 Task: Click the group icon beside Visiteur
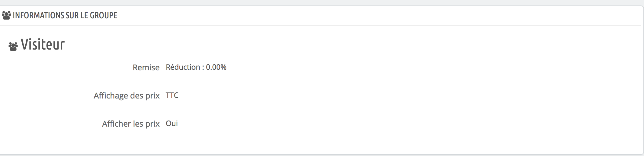click(13, 46)
